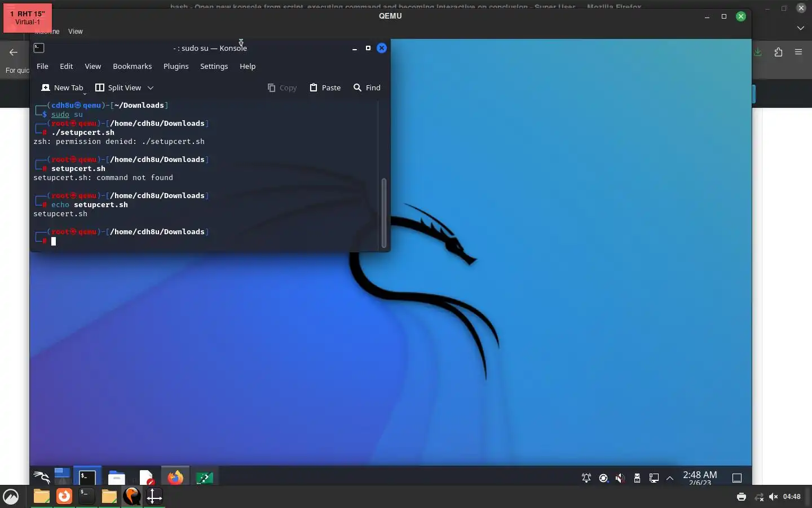Click the USB removable device icon in Kali tray
Viewport: 812px width, 508px height.
click(637, 478)
